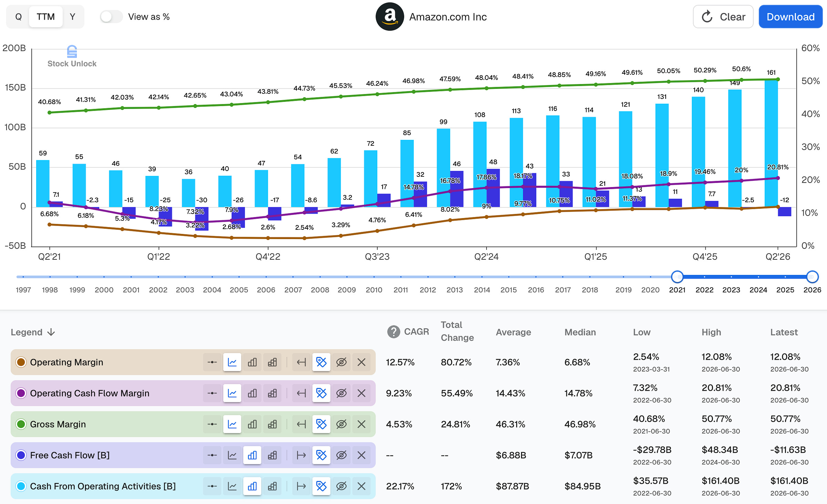The width and height of the screenshot is (827, 504).
Task: Switch Gross Margin to bar chart
Action: (x=252, y=424)
